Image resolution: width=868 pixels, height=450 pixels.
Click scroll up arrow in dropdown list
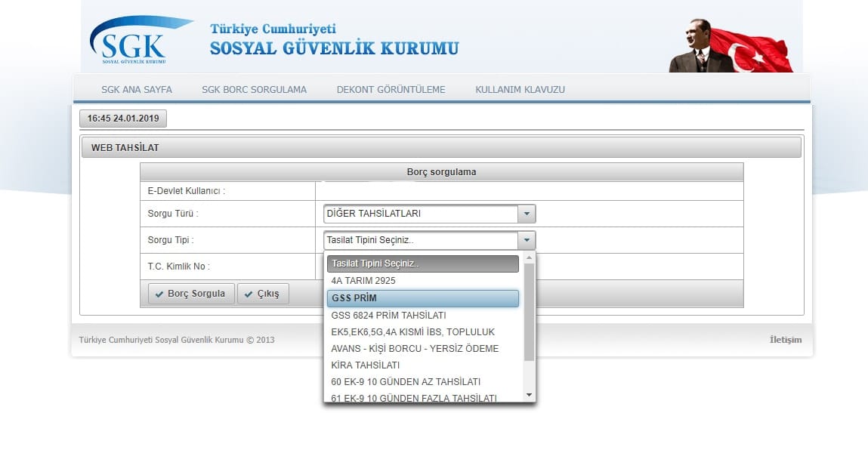click(529, 259)
